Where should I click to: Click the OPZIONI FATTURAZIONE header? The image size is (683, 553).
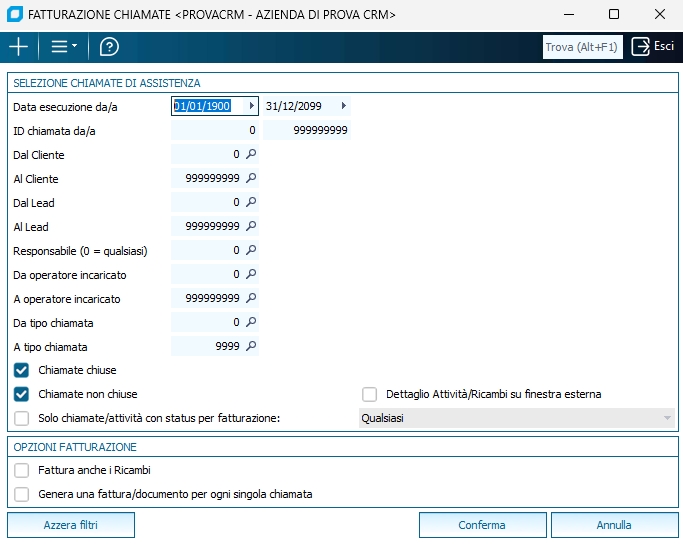[75, 447]
